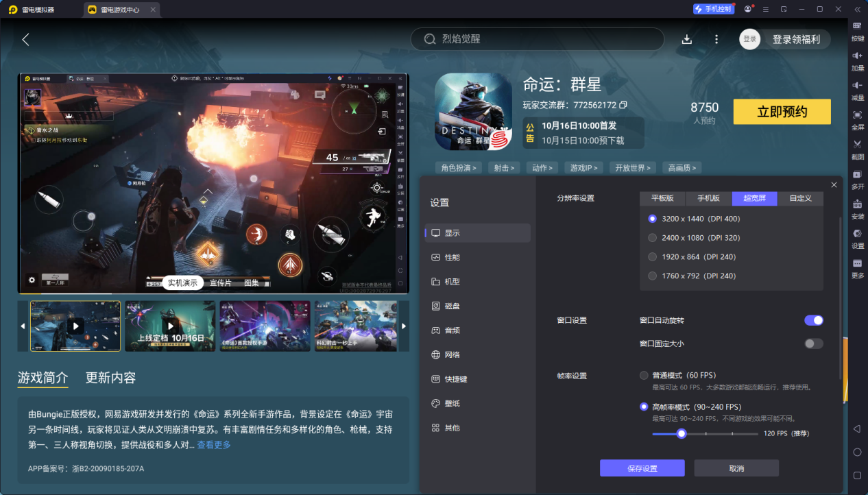Click the search magnifier icon
868x495 pixels.
click(430, 39)
